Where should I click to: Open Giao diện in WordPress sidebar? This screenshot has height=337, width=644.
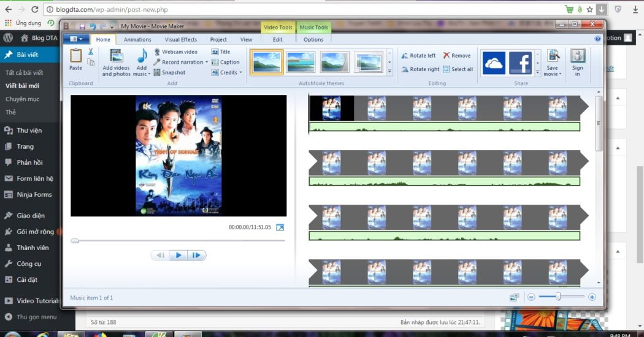(x=29, y=216)
